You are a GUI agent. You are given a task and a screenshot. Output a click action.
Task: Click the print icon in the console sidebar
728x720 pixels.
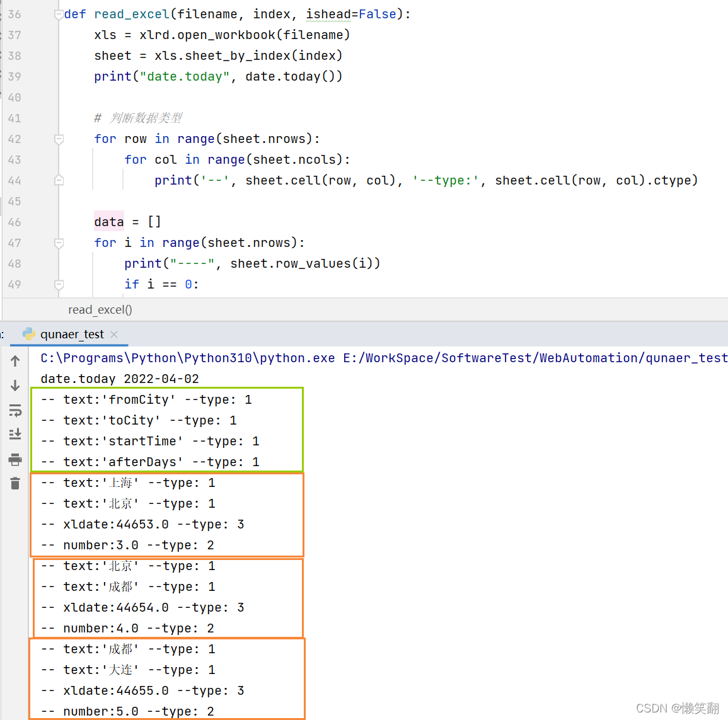tap(15, 460)
